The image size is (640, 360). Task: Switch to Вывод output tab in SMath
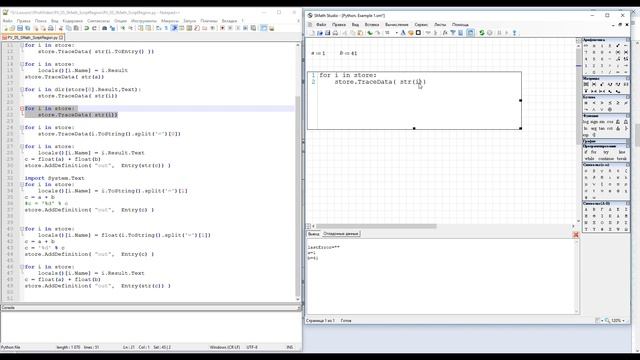point(313,234)
